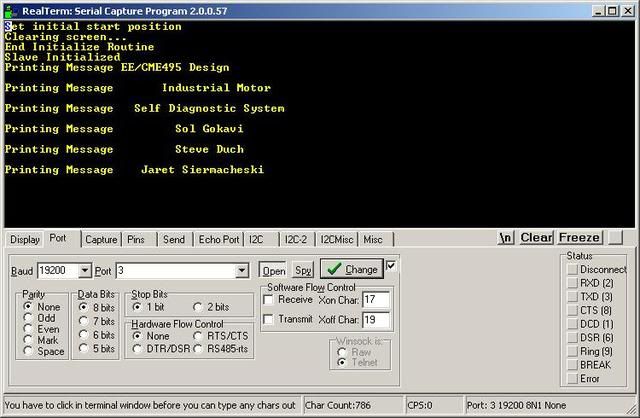Screen dimensions: 640x418
Task: Click the Char Count:786 status bar entry
Action: click(353, 405)
